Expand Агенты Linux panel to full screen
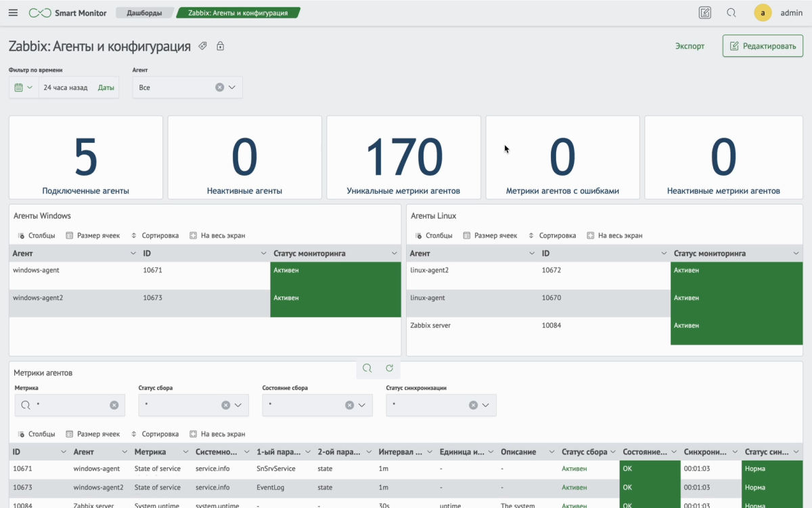This screenshot has height=508, width=812. click(614, 236)
